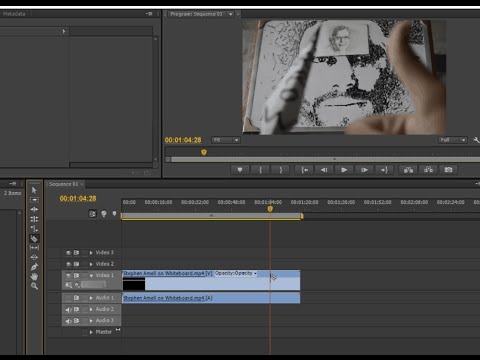Image resolution: width=480 pixels, height=360 pixels.
Task: Collapse the Video 1 track
Action: click(x=91, y=276)
